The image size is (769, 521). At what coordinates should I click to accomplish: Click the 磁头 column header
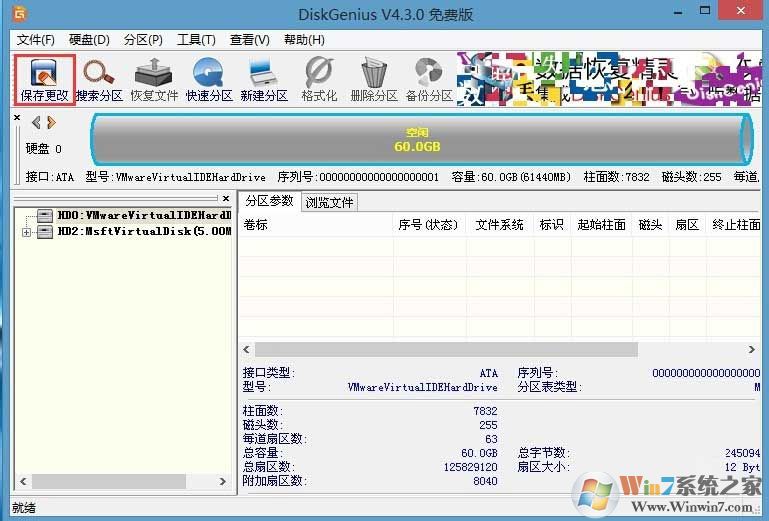pyautogui.click(x=650, y=225)
